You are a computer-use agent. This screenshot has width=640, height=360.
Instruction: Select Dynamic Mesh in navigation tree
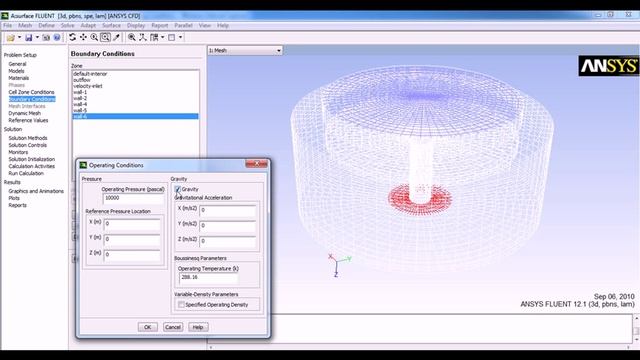[x=24, y=113]
